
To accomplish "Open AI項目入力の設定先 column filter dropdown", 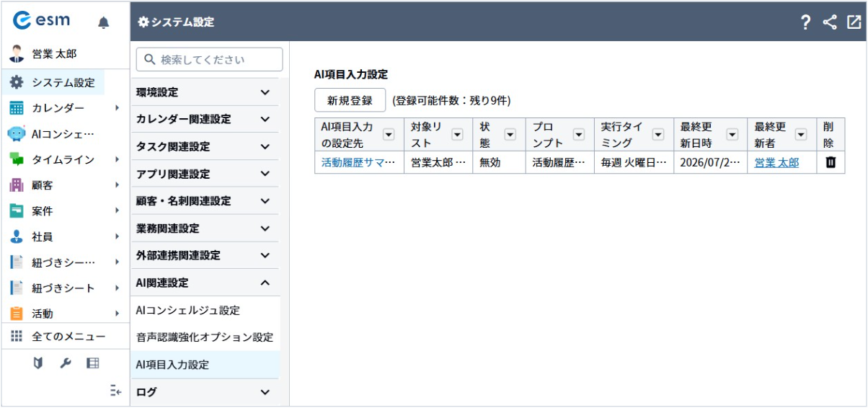I will click(x=389, y=134).
